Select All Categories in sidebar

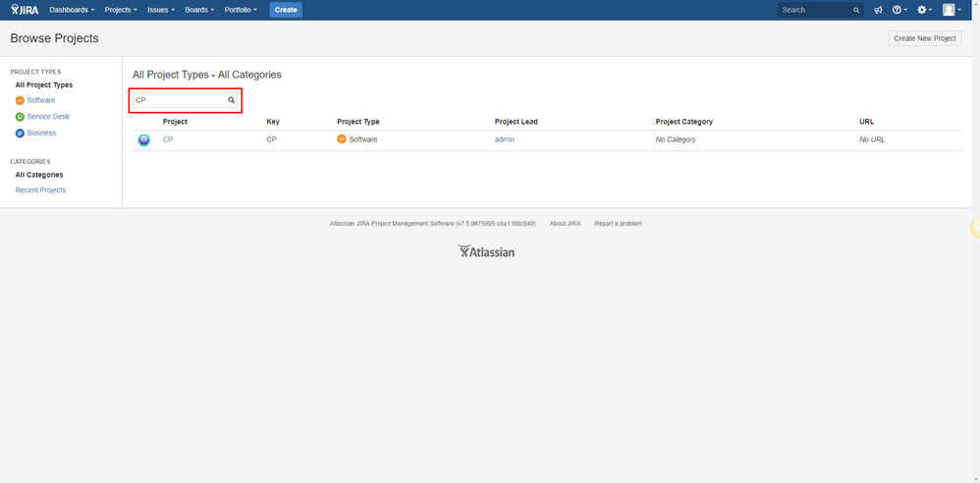[38, 175]
